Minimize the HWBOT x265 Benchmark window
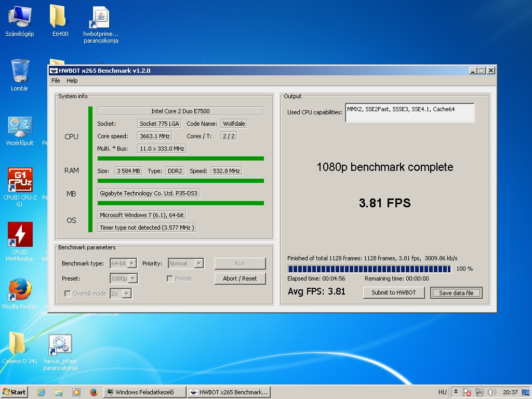Screen dimensions: 532x399 [x=473, y=71]
